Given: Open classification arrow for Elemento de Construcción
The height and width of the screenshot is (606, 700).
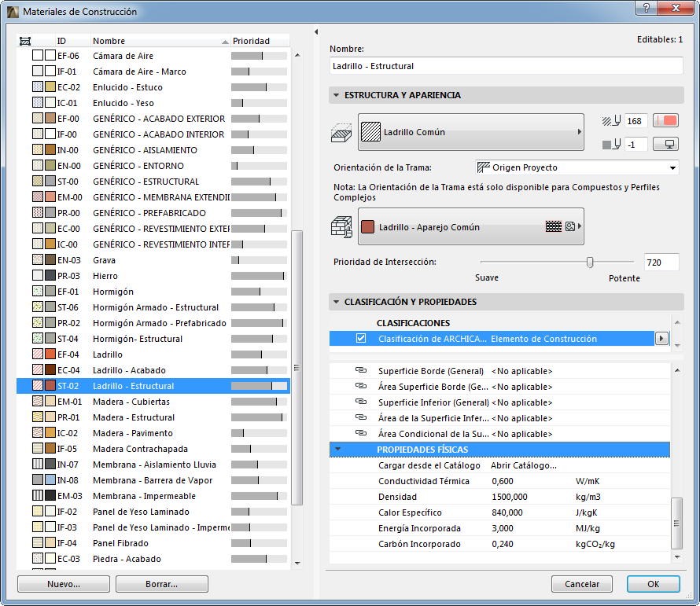Looking at the screenshot, I should pos(661,339).
